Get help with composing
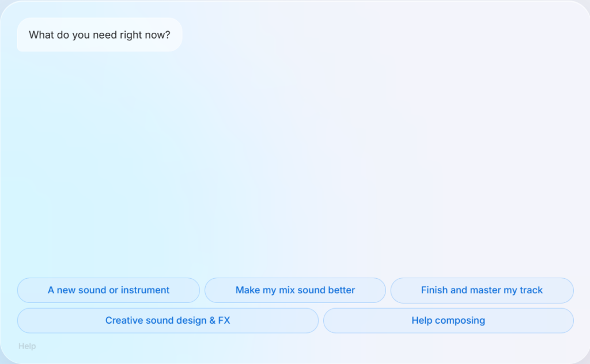This screenshot has width=590, height=364. coord(448,320)
